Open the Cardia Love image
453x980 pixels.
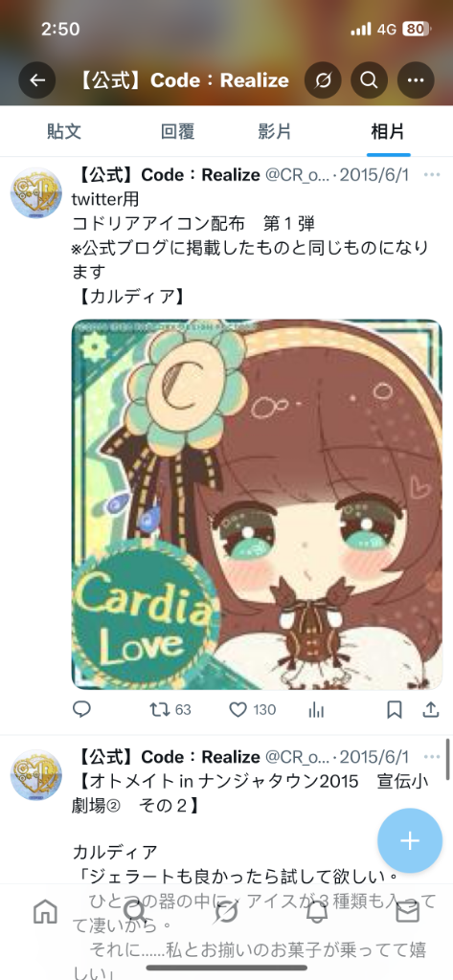(258, 504)
